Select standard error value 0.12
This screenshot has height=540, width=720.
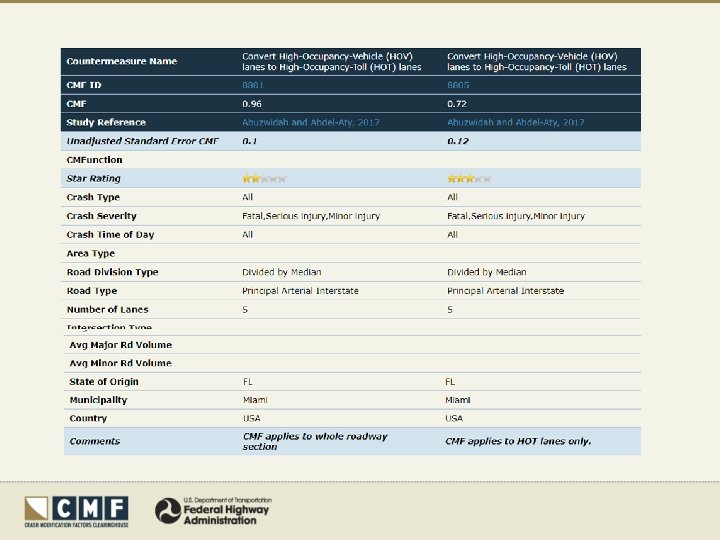pyautogui.click(x=458, y=141)
